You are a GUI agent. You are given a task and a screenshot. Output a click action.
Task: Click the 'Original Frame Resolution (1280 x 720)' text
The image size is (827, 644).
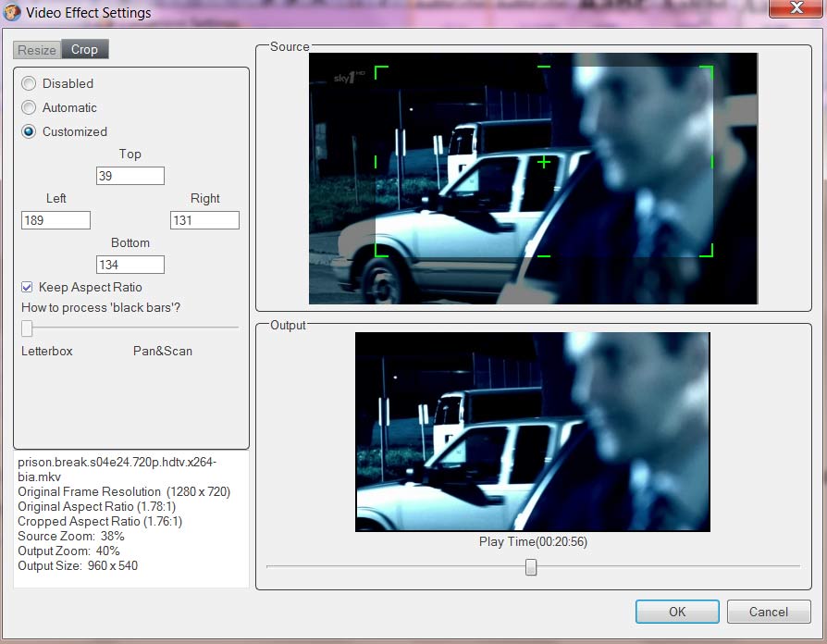pyautogui.click(x=124, y=491)
